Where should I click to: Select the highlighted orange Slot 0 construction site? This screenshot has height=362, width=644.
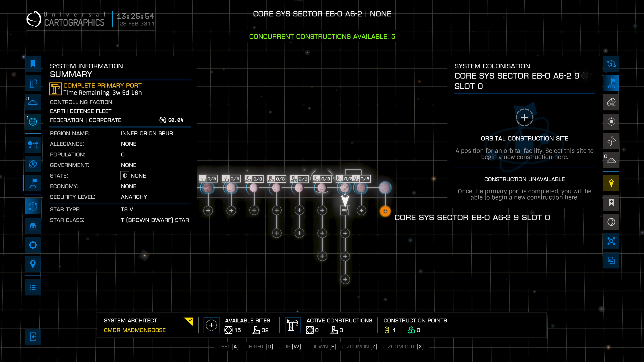tap(385, 211)
